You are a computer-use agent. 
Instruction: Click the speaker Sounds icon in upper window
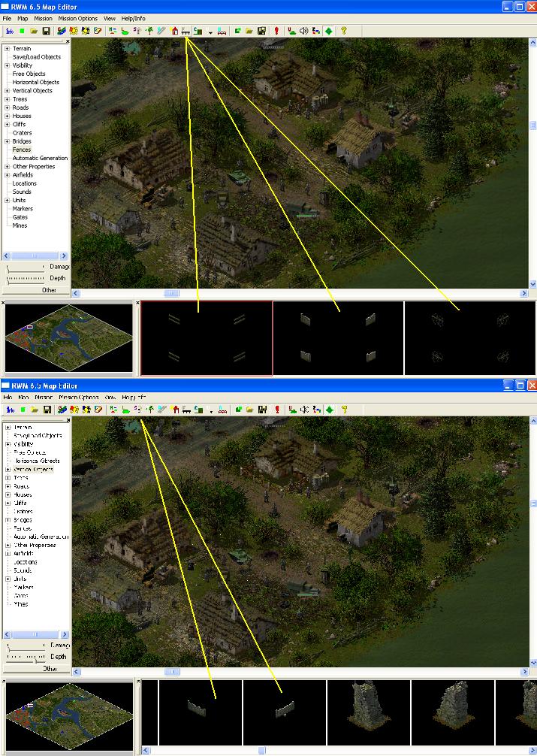pyautogui.click(x=303, y=31)
